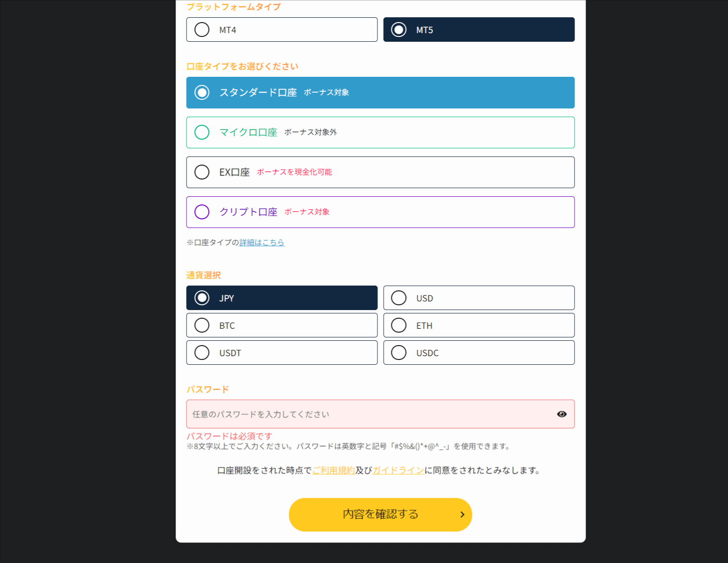Viewport: 728px width, 563px height.
Task: Select the MT4 platform type
Action: [282, 29]
